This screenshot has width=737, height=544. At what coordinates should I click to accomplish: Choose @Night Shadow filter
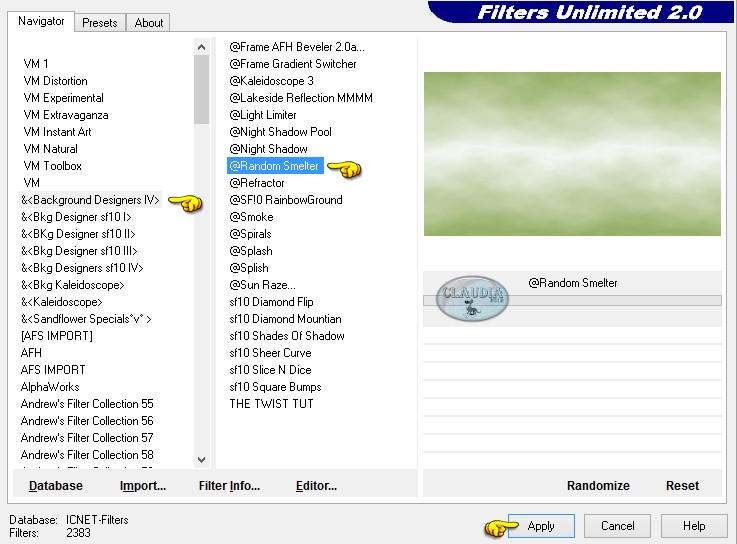coord(268,149)
